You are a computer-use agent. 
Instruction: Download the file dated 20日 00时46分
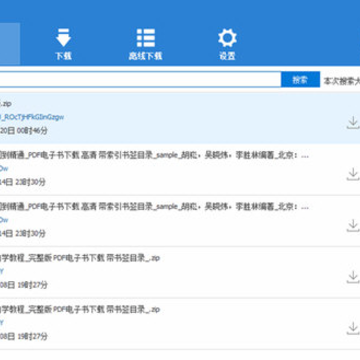coord(352,122)
